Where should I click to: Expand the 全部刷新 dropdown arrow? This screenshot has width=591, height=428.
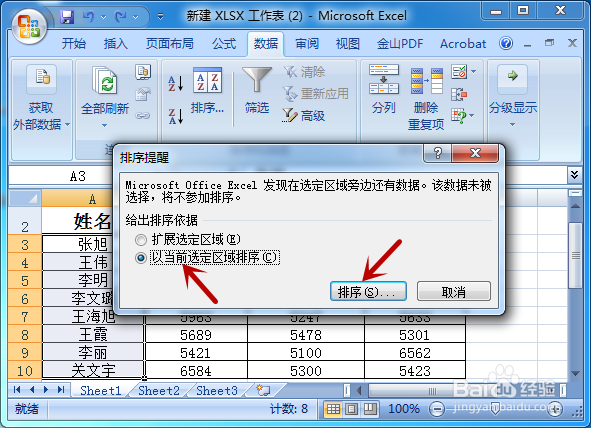[104, 125]
